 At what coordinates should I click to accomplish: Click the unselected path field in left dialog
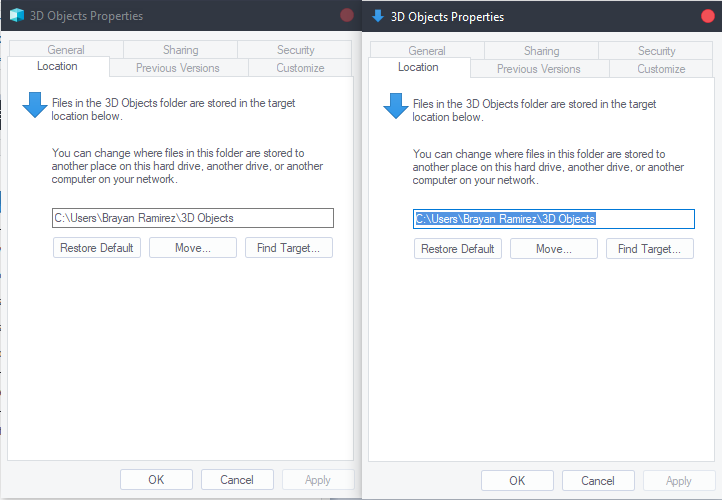[192, 218]
